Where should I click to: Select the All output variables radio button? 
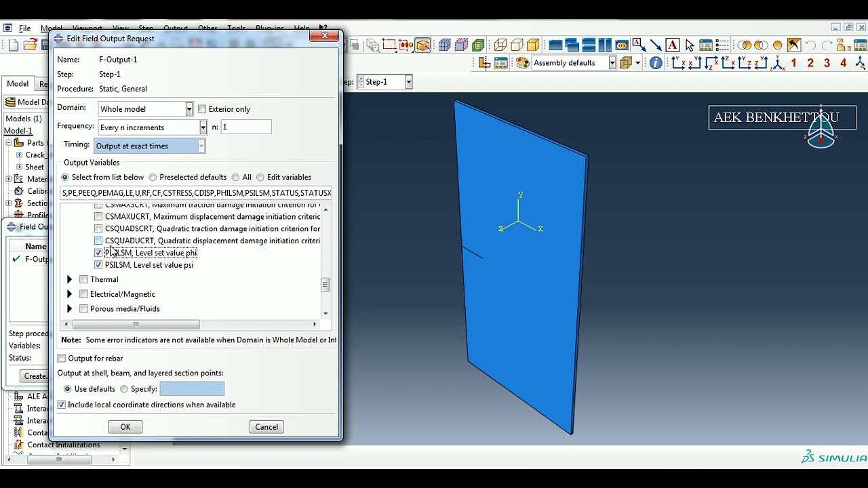235,178
